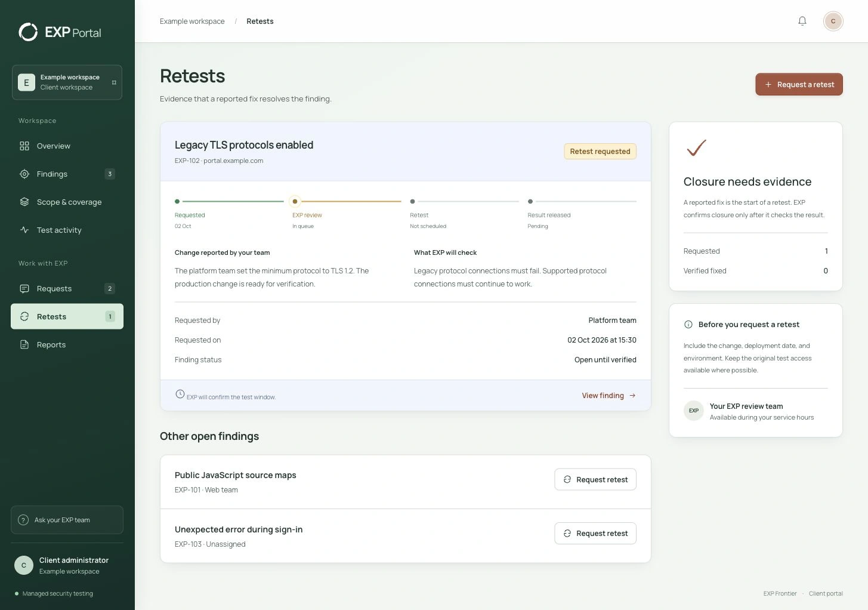Request retest for Public JavaScript source maps
This screenshot has height=610, width=868.
(595, 479)
